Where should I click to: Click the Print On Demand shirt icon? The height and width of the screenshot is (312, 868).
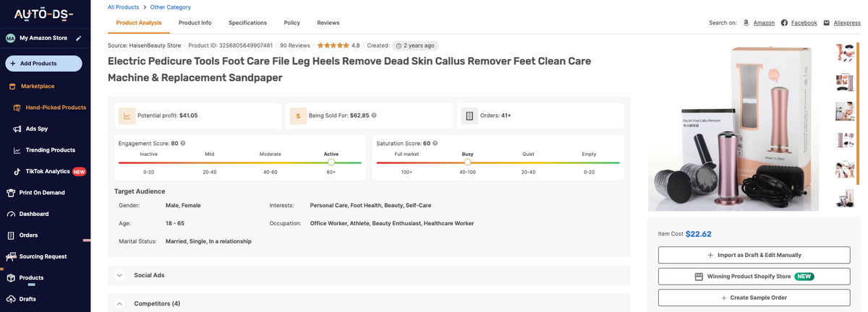[x=11, y=193]
